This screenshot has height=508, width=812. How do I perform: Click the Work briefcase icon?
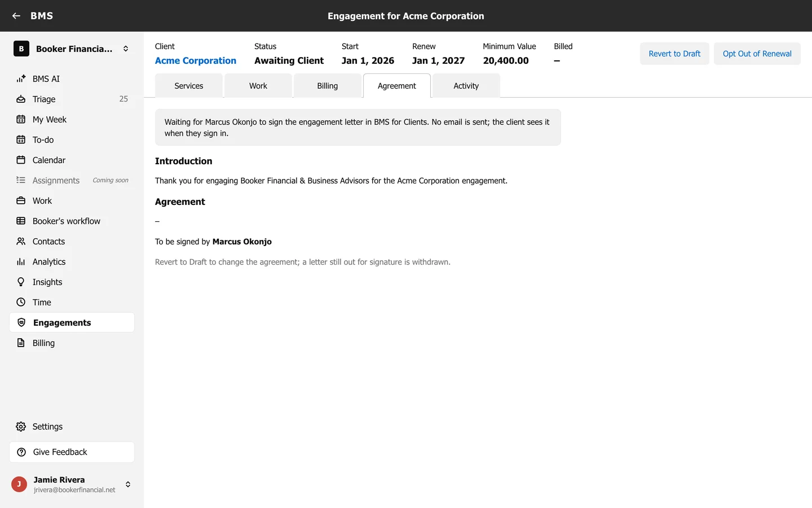(21, 200)
